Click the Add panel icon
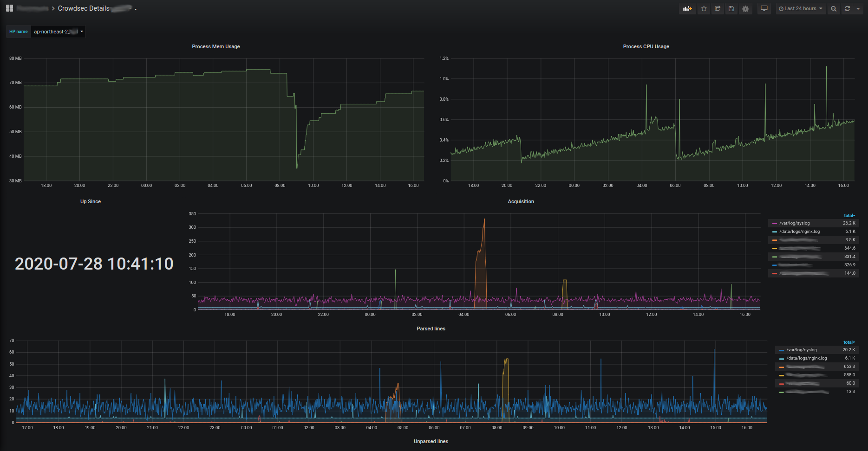Image resolution: width=868 pixels, height=451 pixels. [687, 9]
